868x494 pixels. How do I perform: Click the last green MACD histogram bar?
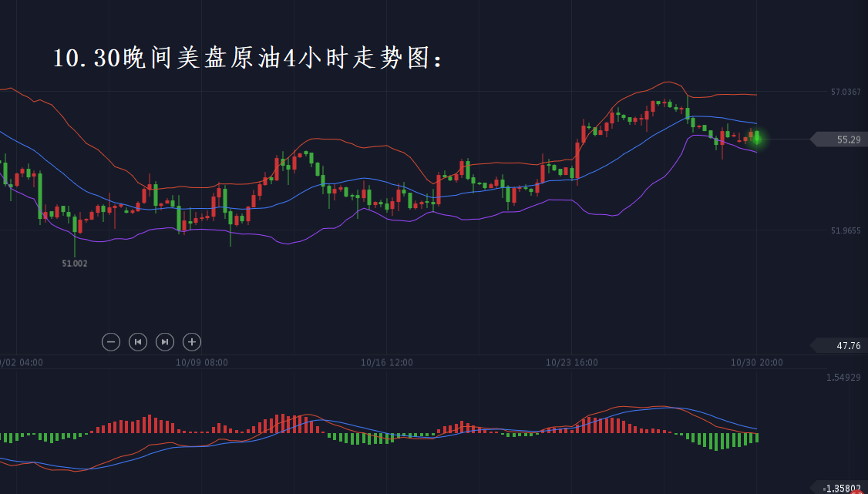tap(757, 437)
